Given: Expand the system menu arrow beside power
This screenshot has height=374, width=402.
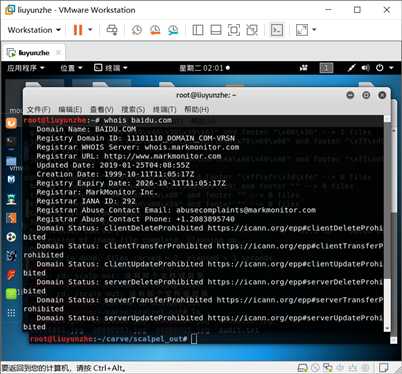Looking at the screenshot, I should tap(391, 68).
